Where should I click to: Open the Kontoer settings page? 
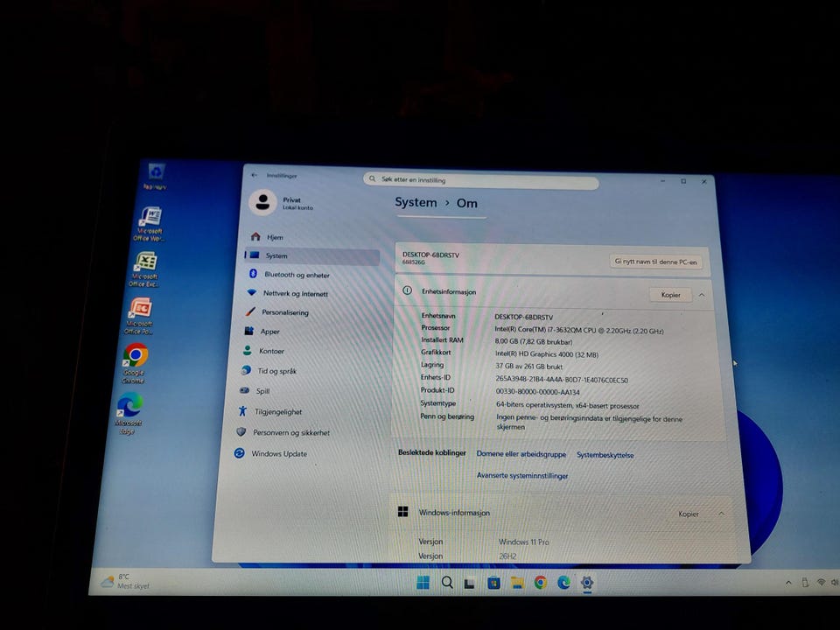pos(306,351)
